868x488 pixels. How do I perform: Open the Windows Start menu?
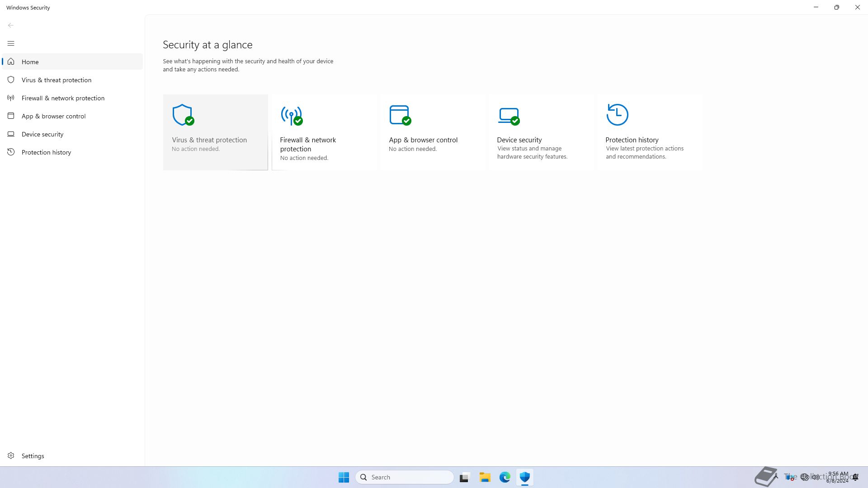point(344,477)
